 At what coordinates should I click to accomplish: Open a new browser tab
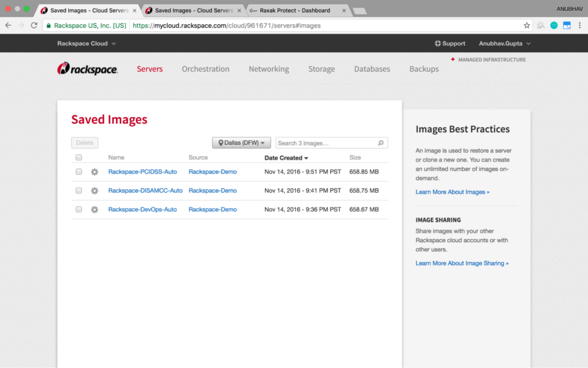click(359, 11)
